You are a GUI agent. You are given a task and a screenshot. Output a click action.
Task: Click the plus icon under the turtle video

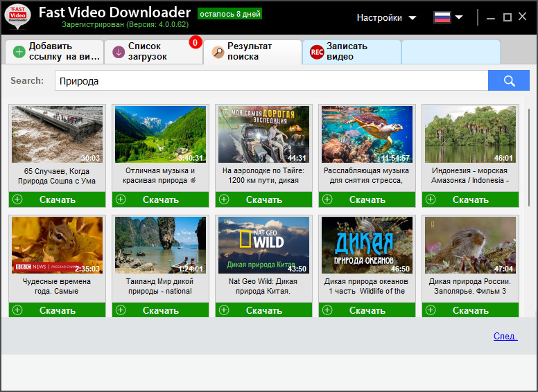327,199
